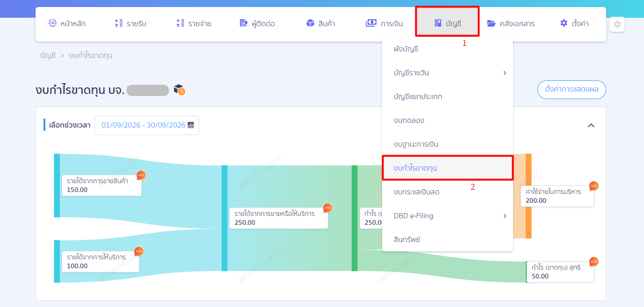Expand the บัญชีรายวัน submenu
The width and height of the screenshot is (644, 307).
click(x=448, y=73)
